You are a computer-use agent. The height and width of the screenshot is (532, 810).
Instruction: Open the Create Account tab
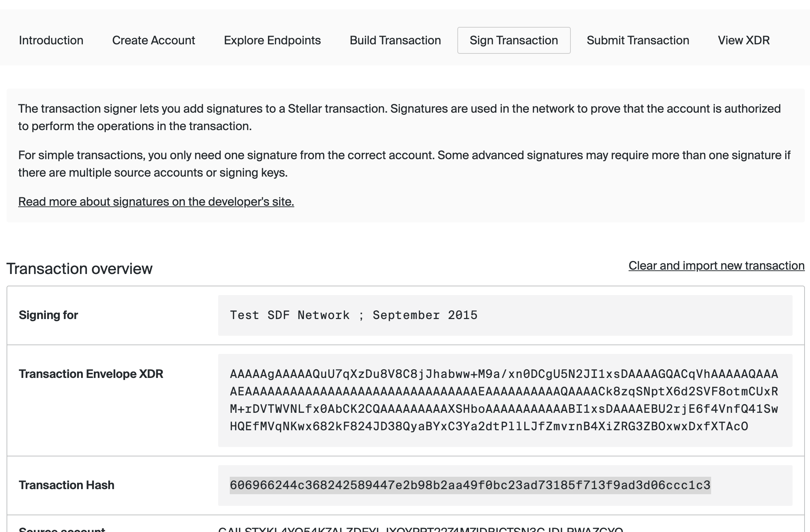[x=153, y=40]
